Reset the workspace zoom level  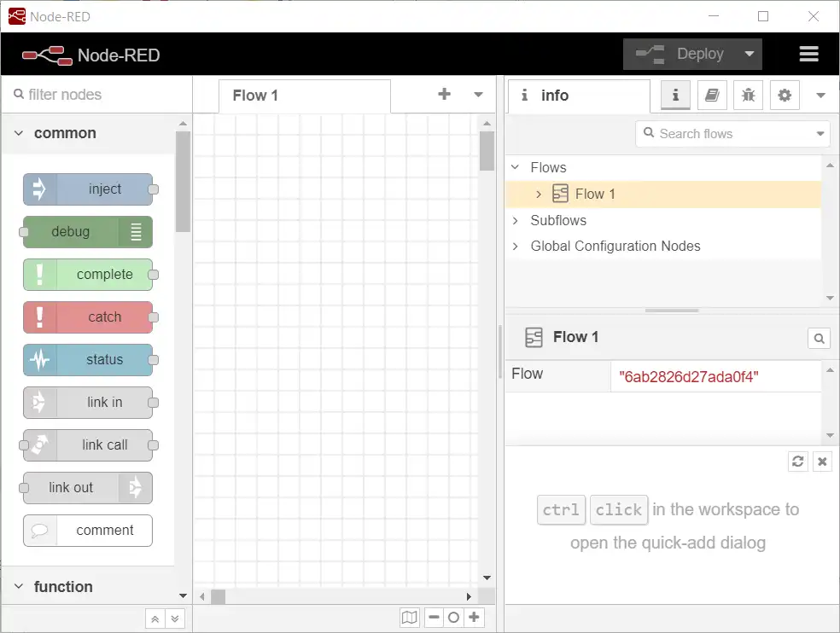(454, 618)
